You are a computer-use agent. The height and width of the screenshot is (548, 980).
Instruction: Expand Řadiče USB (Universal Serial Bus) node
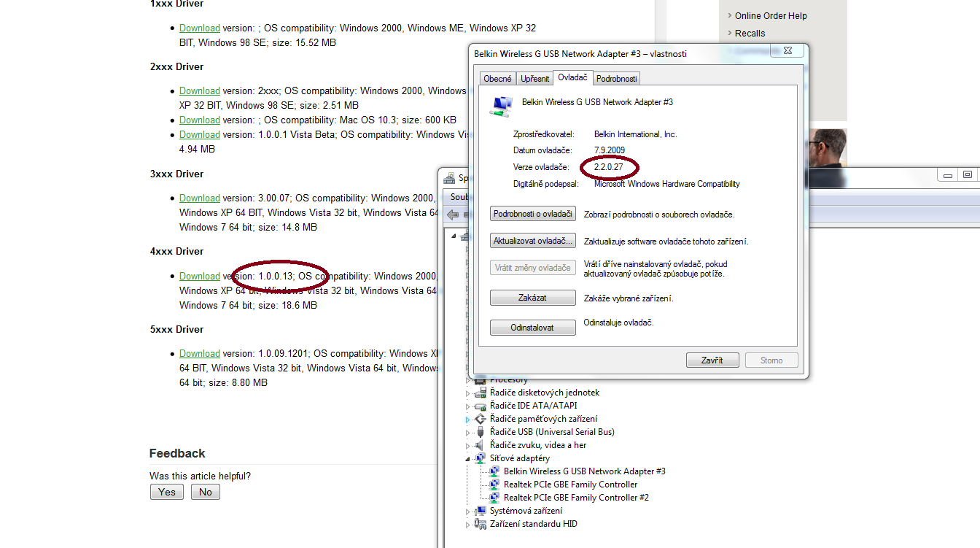pos(468,433)
